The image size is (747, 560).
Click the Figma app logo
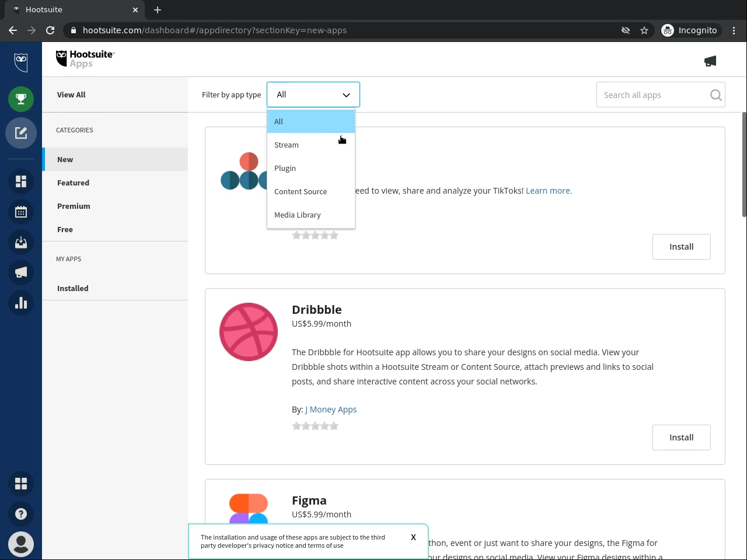tap(249, 509)
